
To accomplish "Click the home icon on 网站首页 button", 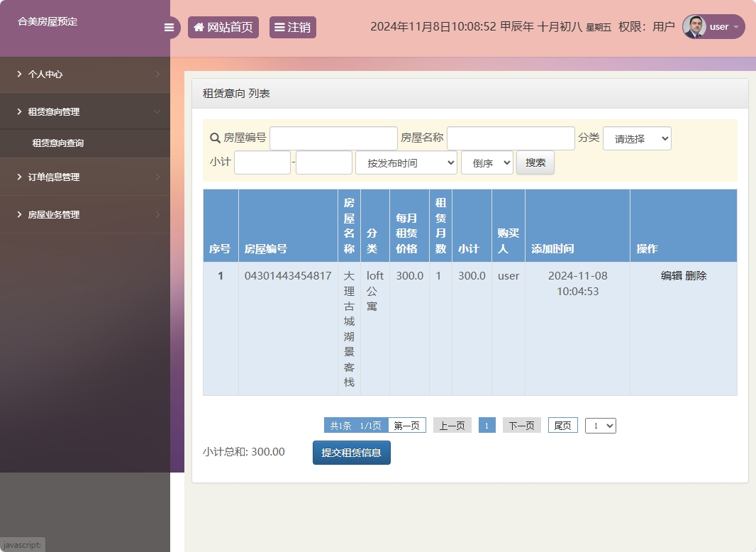I will (199, 27).
